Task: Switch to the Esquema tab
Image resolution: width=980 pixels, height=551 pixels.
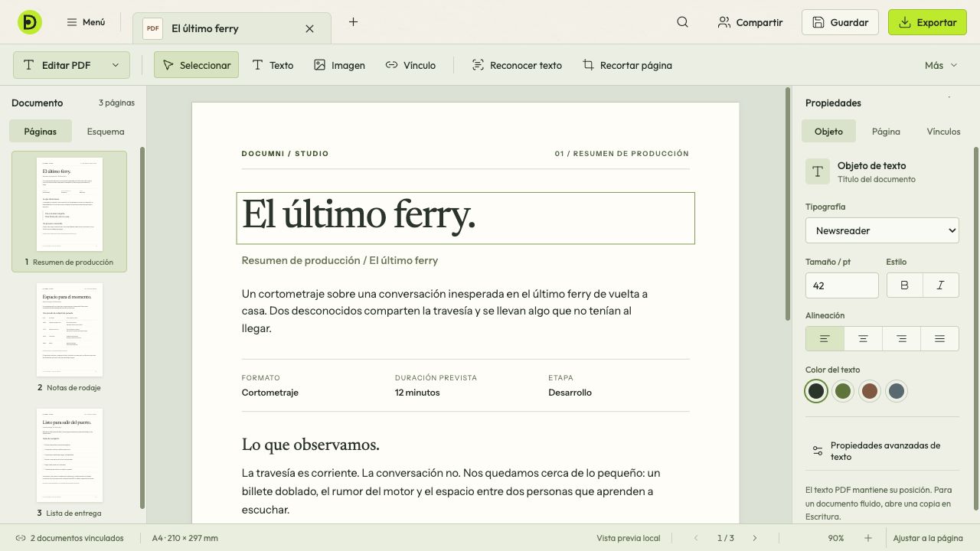Action: click(106, 131)
